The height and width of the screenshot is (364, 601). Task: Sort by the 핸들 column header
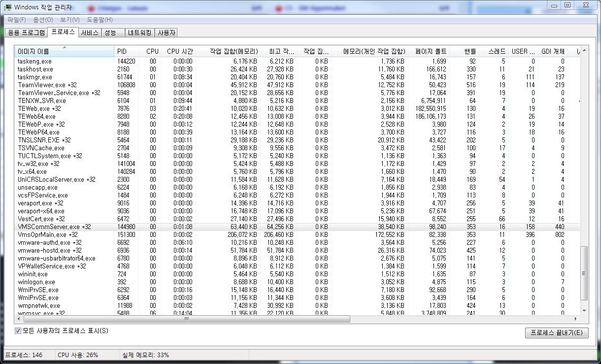(x=464, y=52)
